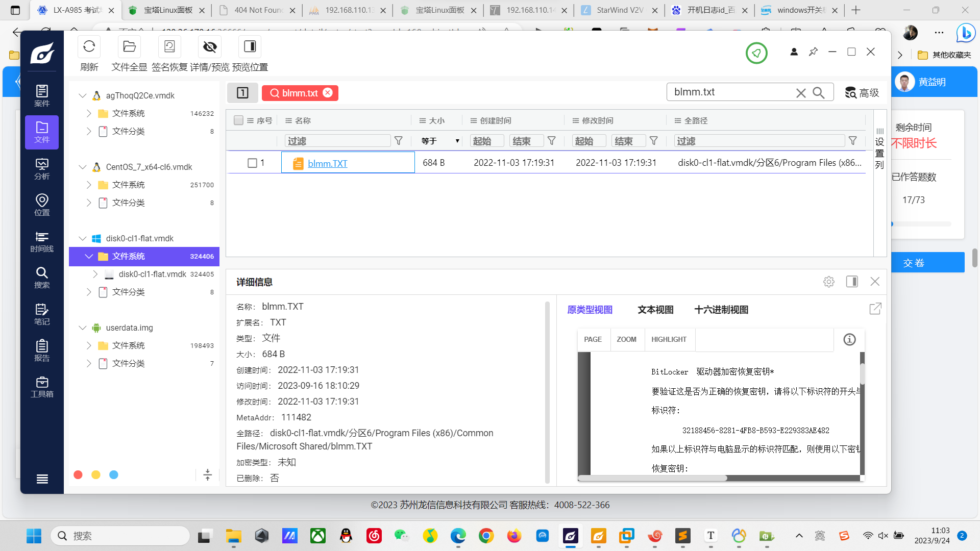Toggle the select-all header checkbox
980x551 pixels.
(238, 120)
